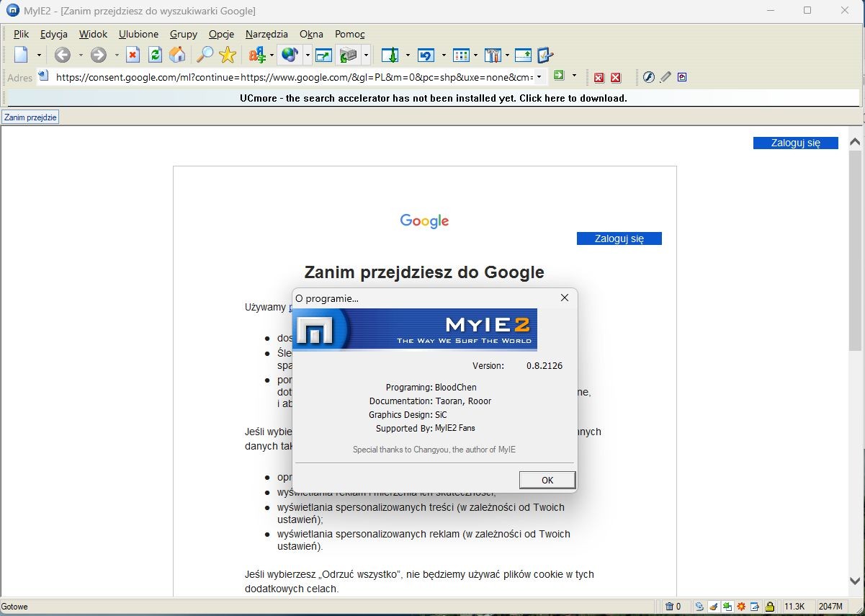Click the UCmore download notification bar
Screen dimensions: 865x616
click(433, 98)
